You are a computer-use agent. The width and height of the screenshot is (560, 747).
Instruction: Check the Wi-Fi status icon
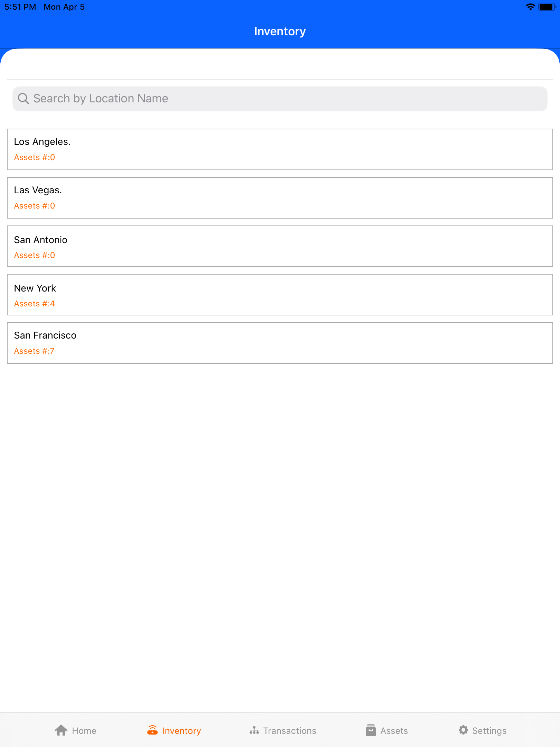[x=530, y=7]
